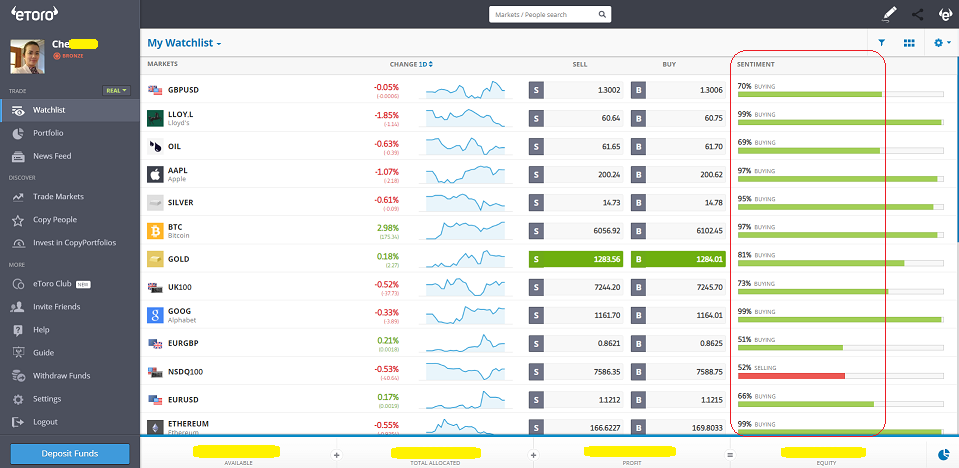Click the NSDQ100 flag icon
Viewport: 959px width, 468px height.
tap(155, 371)
